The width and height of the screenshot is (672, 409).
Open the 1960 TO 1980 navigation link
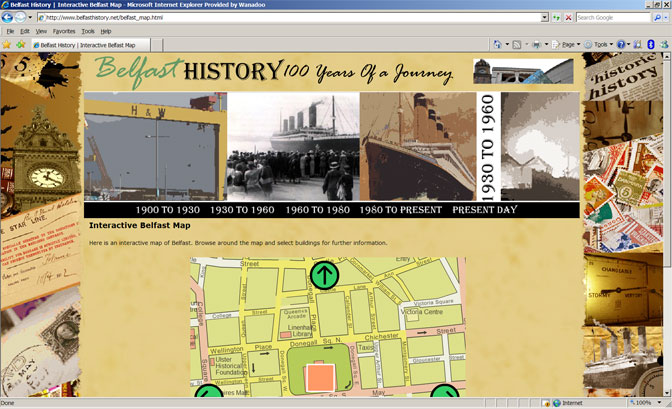(318, 210)
